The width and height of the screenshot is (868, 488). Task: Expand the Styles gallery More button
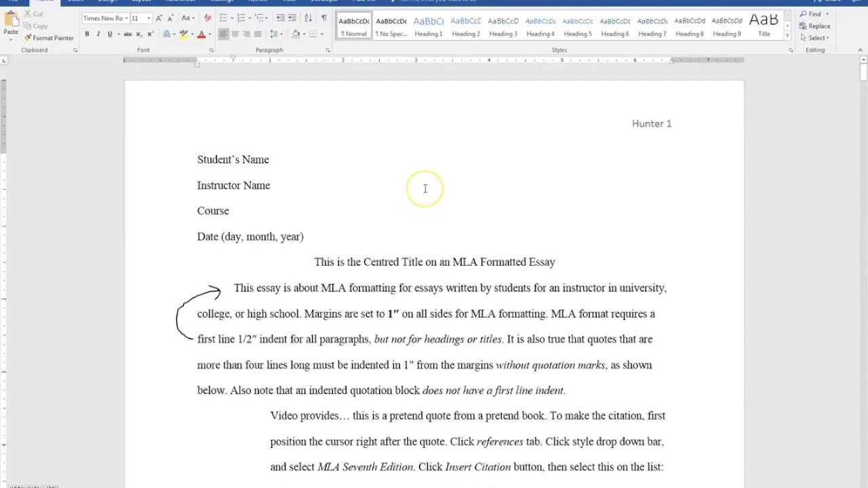click(x=787, y=35)
